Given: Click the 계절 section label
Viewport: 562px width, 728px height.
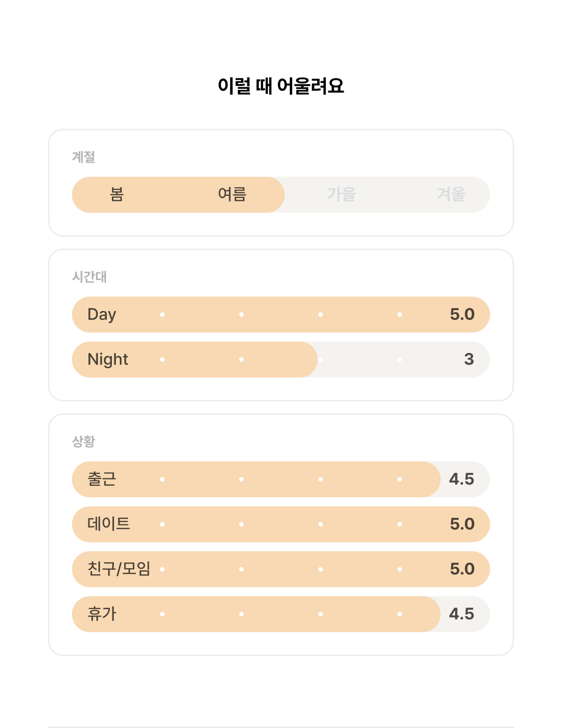Looking at the screenshot, I should point(83,157).
